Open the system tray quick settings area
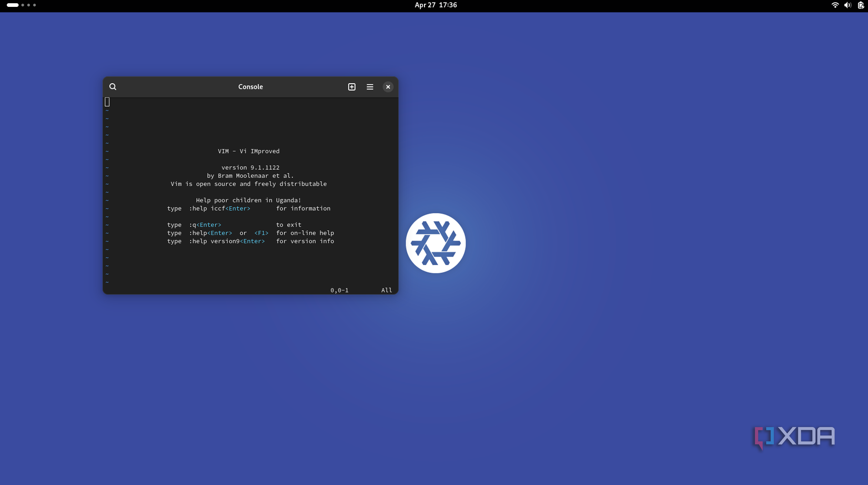Viewport: 868px width, 485px height. (x=847, y=5)
